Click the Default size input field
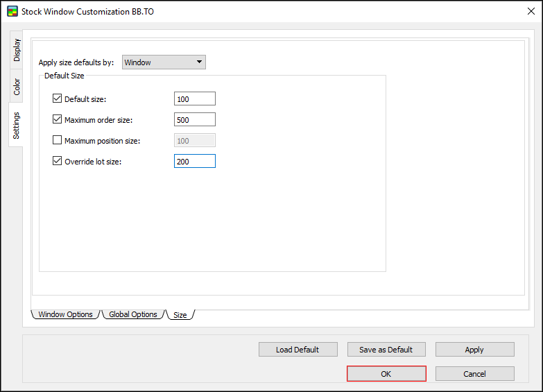 [x=194, y=99]
